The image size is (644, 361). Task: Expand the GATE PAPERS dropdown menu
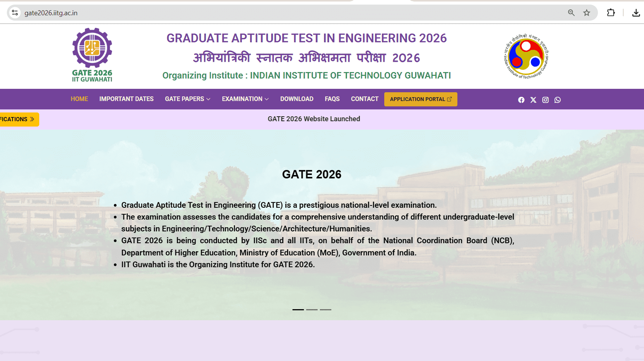coord(187,99)
